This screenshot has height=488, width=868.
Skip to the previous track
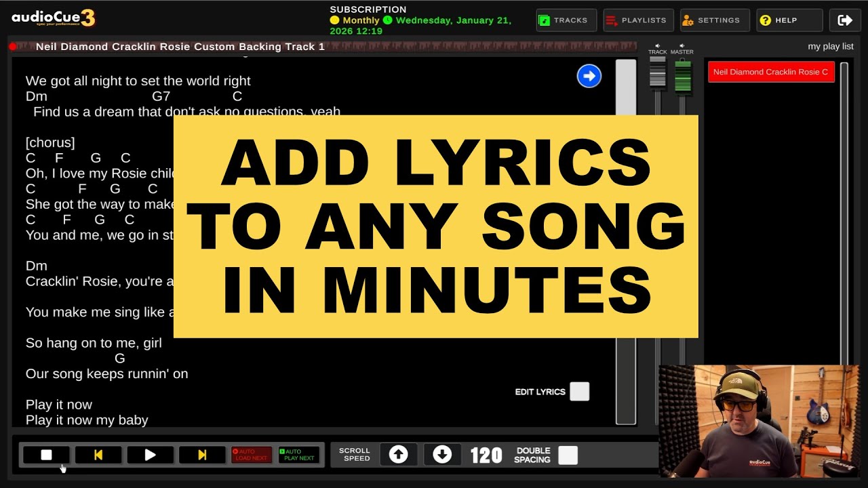[98, 455]
